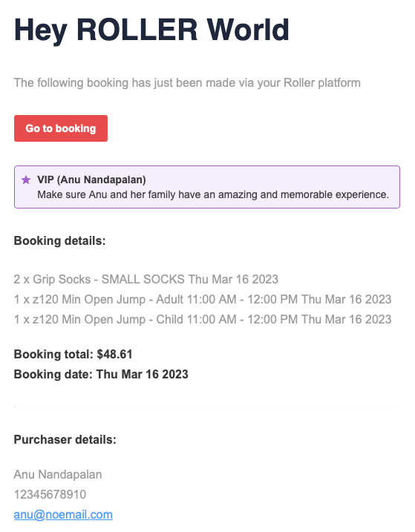Screen dimensions: 415x532
Task: Click the purple VIP notice box
Action: [207, 187]
